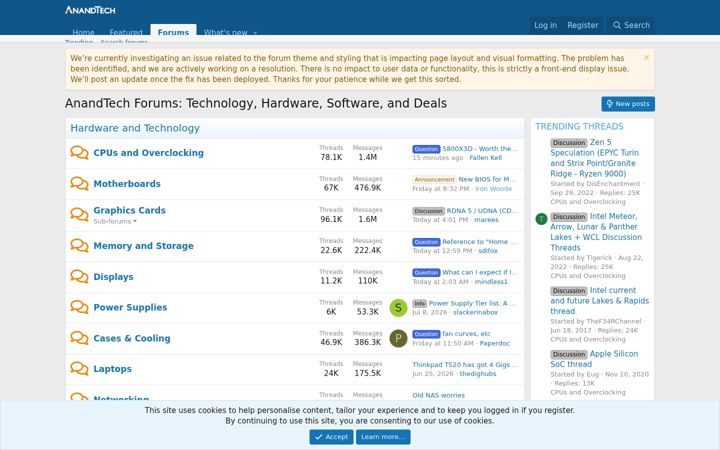
Task: Open Intel current and future Lakes thread
Action: [x=600, y=301]
